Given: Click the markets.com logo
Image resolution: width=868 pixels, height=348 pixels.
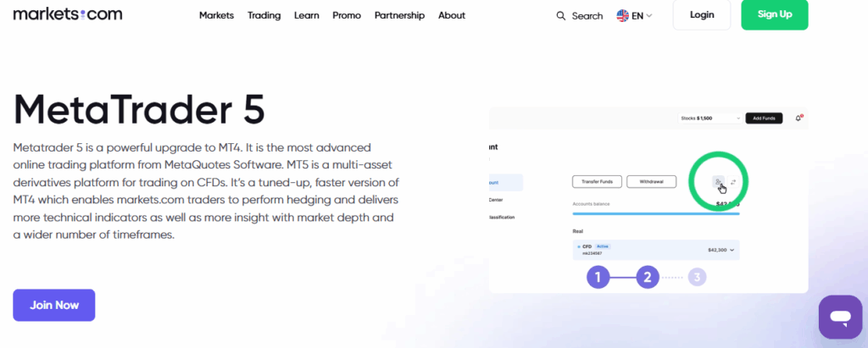Looking at the screenshot, I should tap(68, 14).
